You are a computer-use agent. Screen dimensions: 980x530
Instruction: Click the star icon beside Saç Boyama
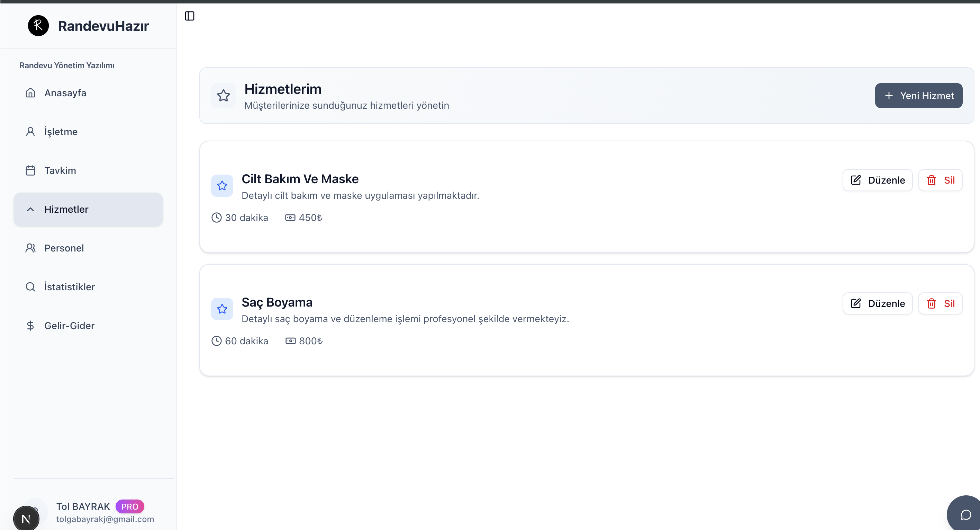(x=222, y=309)
